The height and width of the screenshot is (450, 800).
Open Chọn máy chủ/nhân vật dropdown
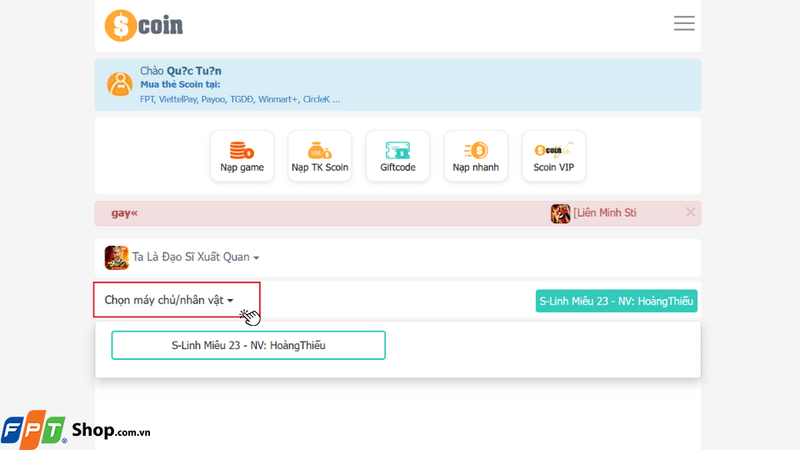point(168,300)
